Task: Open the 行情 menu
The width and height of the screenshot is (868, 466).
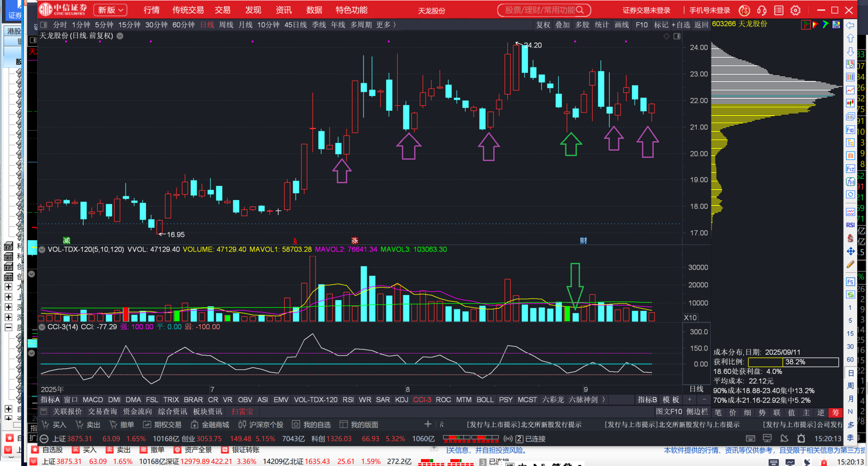Action: click(x=151, y=10)
